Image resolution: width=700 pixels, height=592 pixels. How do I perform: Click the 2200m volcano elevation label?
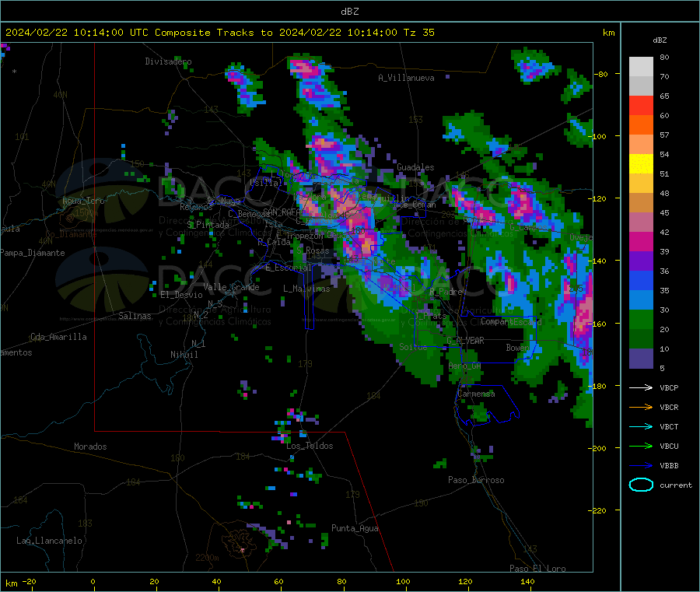(207, 558)
